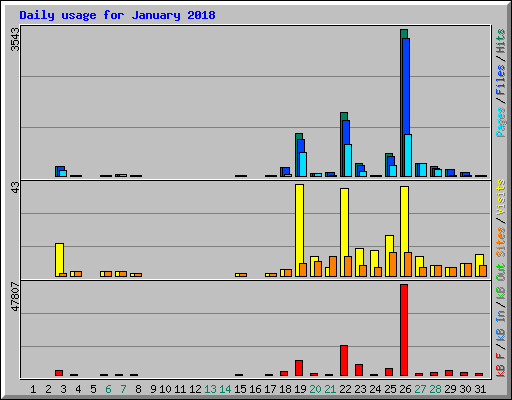The image size is (512, 400).
Task: Click day 12 on the x-axis
Action: coord(195,389)
